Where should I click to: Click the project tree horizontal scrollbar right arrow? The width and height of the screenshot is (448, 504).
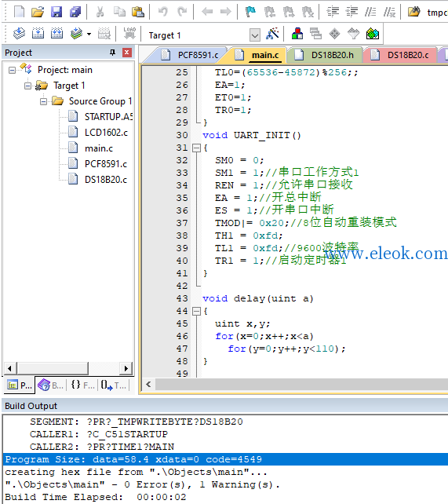tap(126, 368)
